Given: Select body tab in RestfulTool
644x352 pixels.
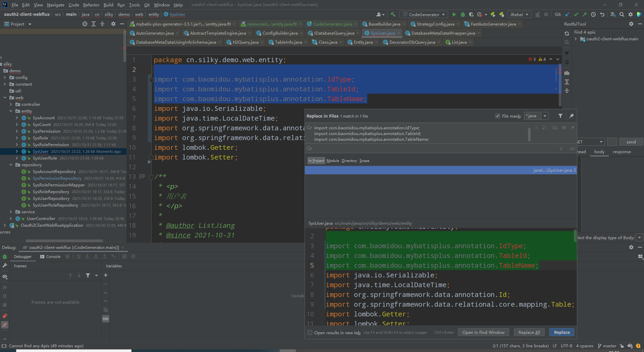Looking at the screenshot, I should click(599, 152).
